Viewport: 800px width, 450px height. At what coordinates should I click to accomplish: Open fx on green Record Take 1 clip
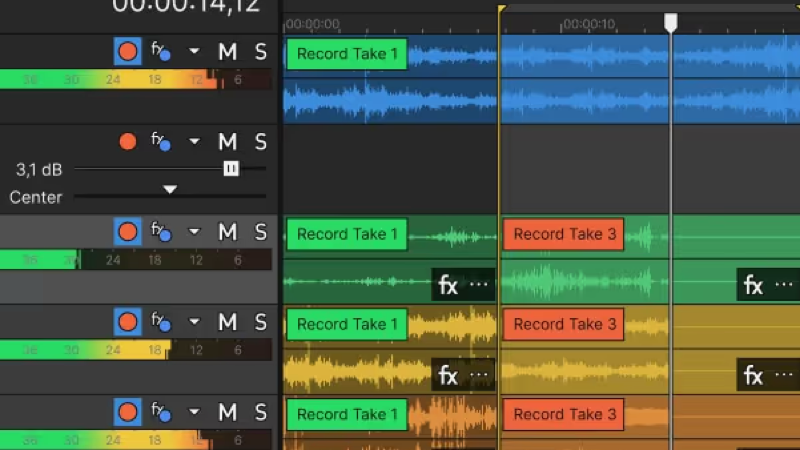pyautogui.click(x=448, y=285)
